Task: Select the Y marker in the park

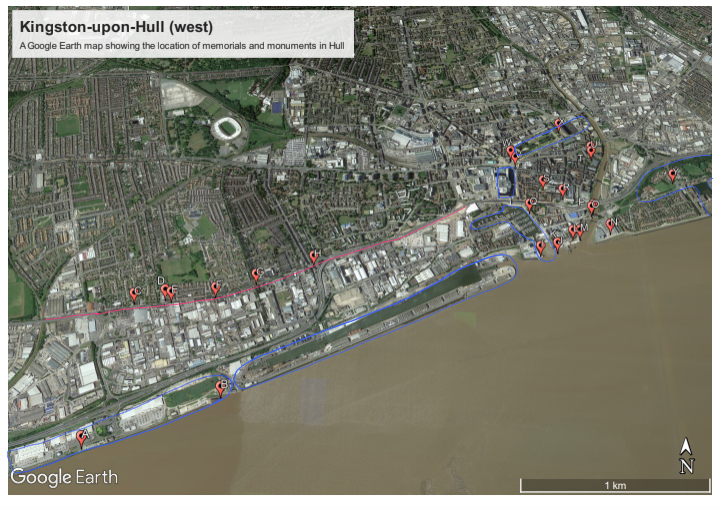Action: (673, 175)
